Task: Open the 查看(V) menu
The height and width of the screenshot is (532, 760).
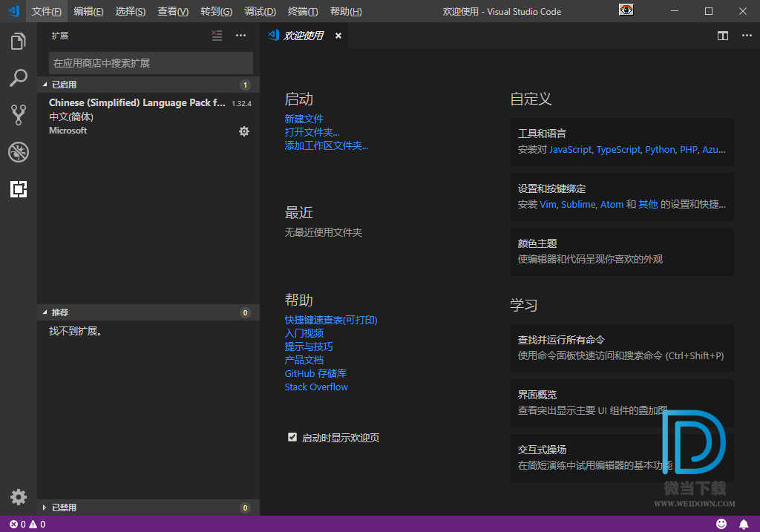Action: (x=172, y=11)
